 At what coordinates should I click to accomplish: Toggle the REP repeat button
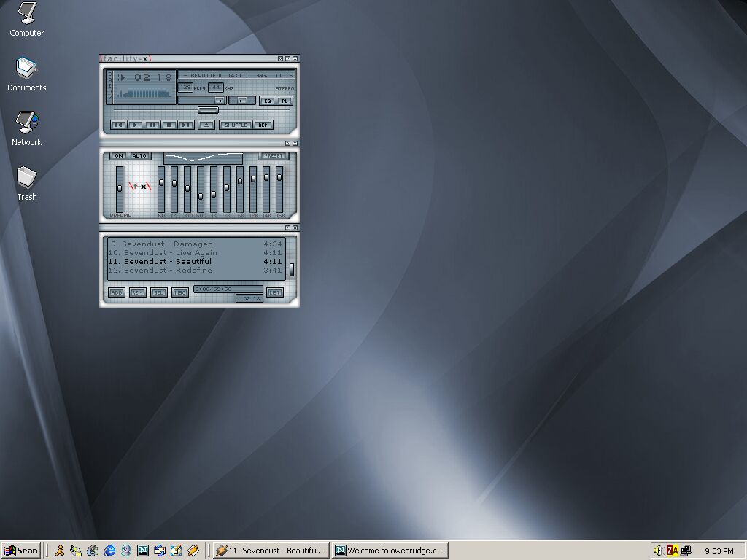263,125
